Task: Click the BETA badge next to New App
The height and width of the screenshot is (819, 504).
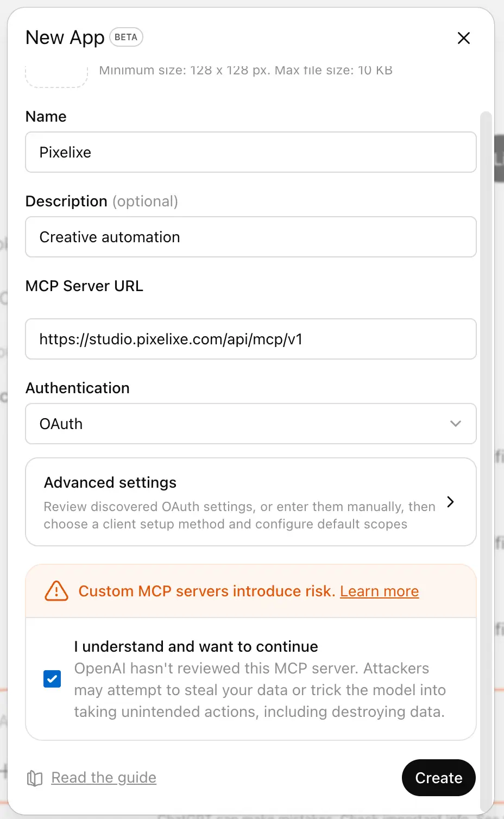Action: 126,37
